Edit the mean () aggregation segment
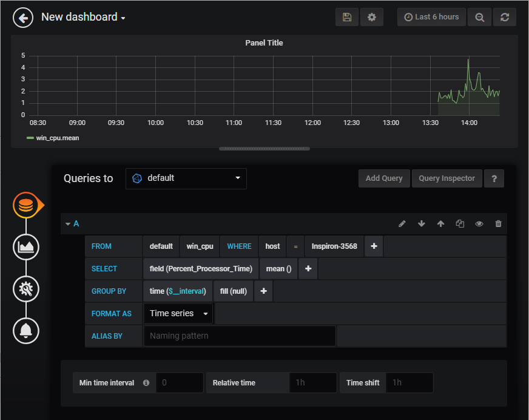 (x=278, y=269)
